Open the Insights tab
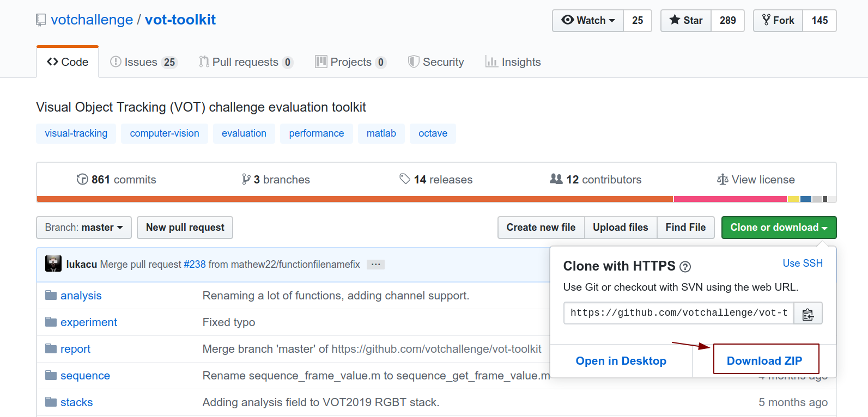This screenshot has height=417, width=868. coord(513,62)
